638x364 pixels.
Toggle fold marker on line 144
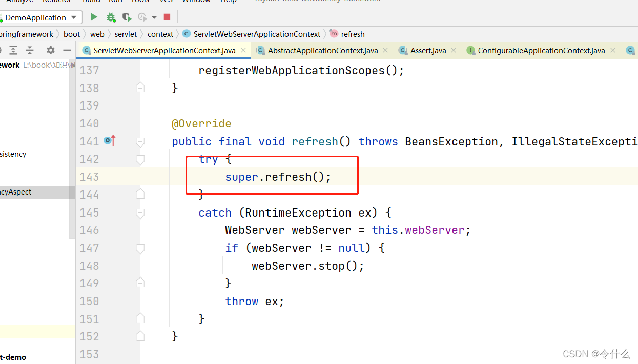click(x=140, y=194)
